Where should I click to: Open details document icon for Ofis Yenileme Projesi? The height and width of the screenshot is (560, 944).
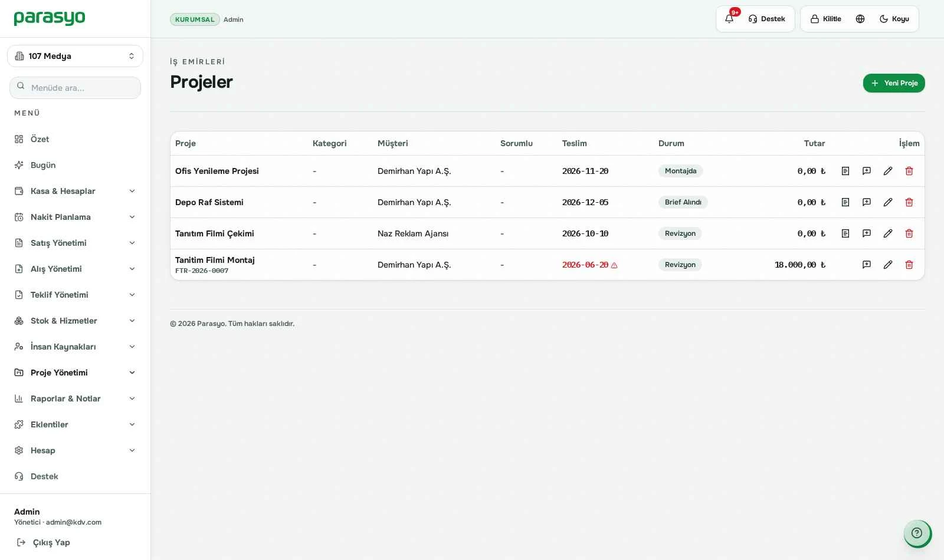[x=845, y=171]
